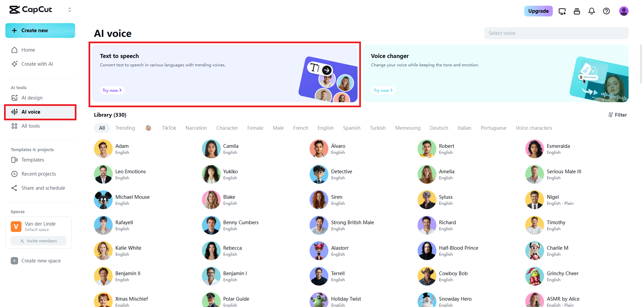Image resolution: width=644 pixels, height=307 pixels.
Task: Click Blake's voice avatar
Action: pyautogui.click(x=211, y=200)
